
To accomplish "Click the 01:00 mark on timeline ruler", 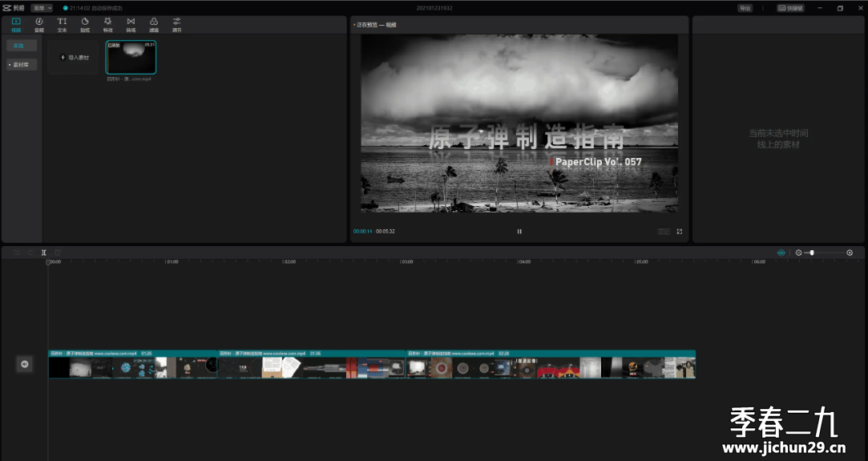I will 172,262.
